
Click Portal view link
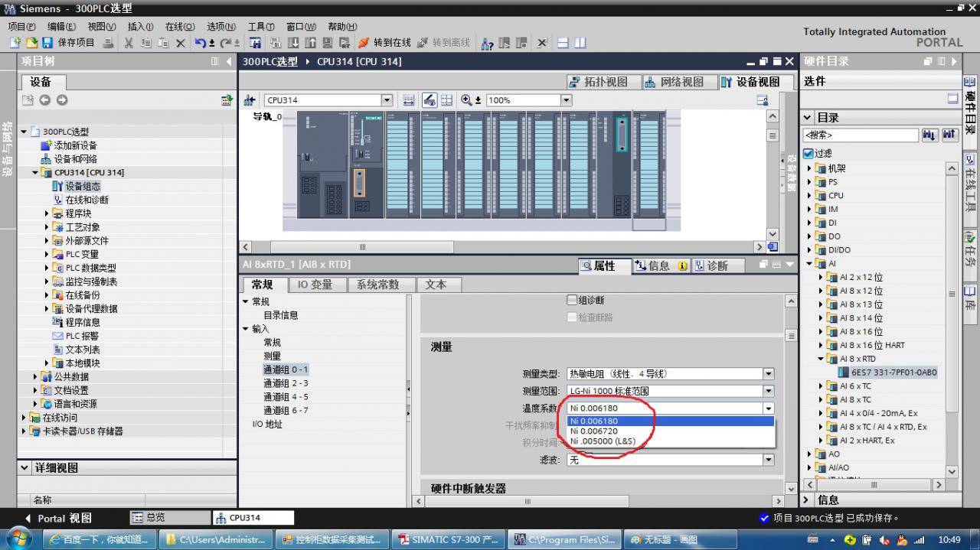click(57, 518)
